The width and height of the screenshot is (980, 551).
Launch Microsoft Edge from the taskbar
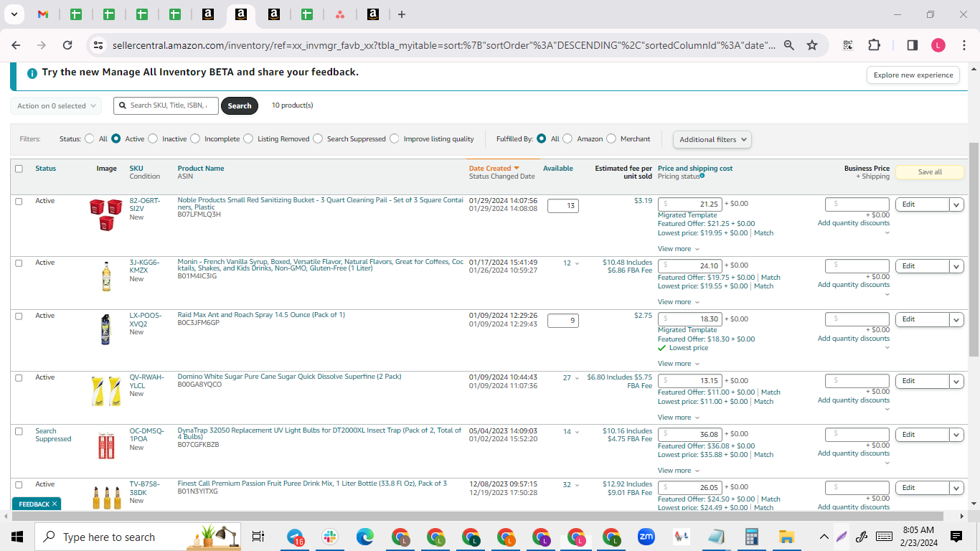click(x=365, y=537)
